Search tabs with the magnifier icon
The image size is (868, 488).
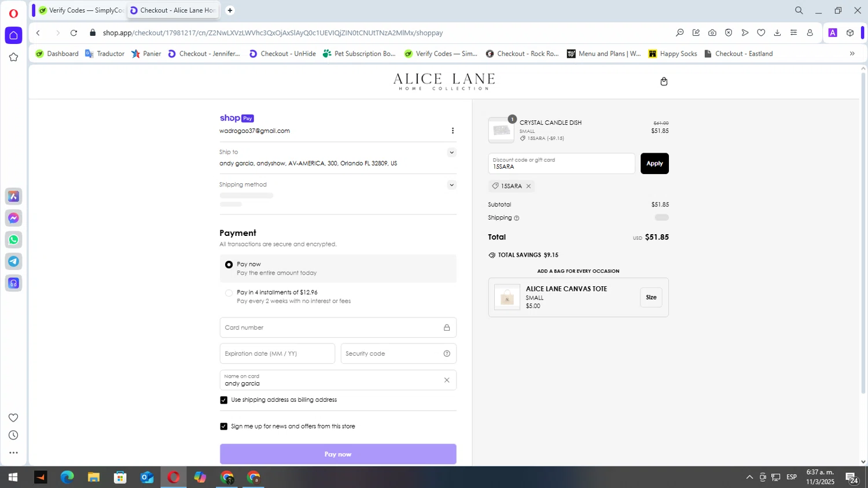pos(799,10)
